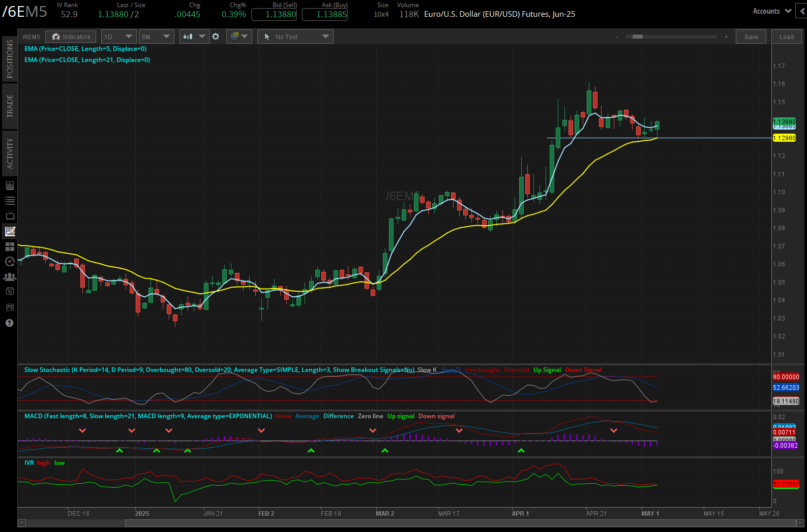This screenshot has width=807, height=532.
Task: Click the EMA Length=5 study label
Action: click(85, 49)
